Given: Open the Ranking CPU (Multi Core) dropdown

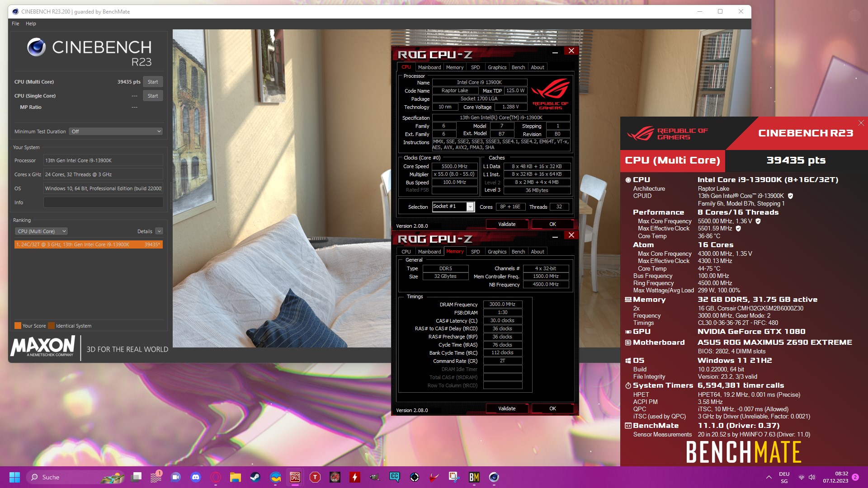Looking at the screenshot, I should 41,231.
